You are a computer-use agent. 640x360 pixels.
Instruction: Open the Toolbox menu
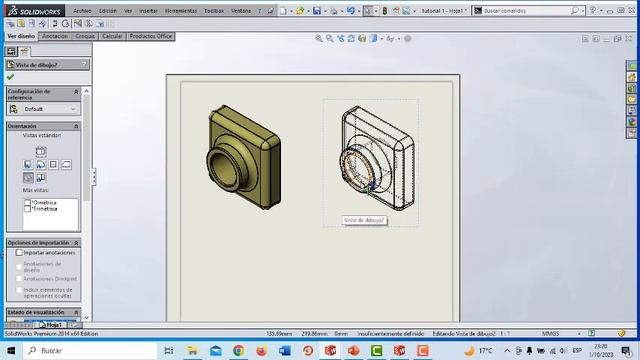click(x=214, y=11)
